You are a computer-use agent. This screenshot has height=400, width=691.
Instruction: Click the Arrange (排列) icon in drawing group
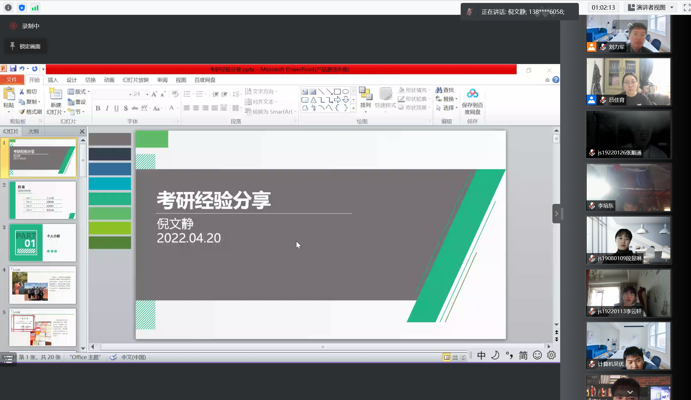pos(366,96)
